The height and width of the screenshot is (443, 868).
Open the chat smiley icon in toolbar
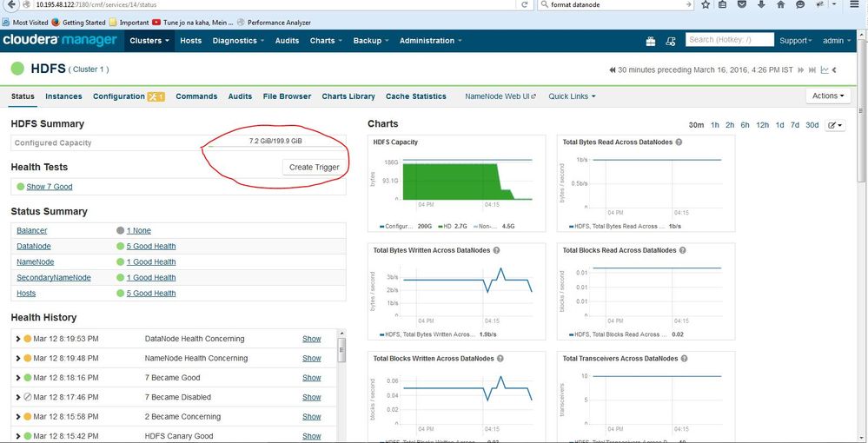800,4
